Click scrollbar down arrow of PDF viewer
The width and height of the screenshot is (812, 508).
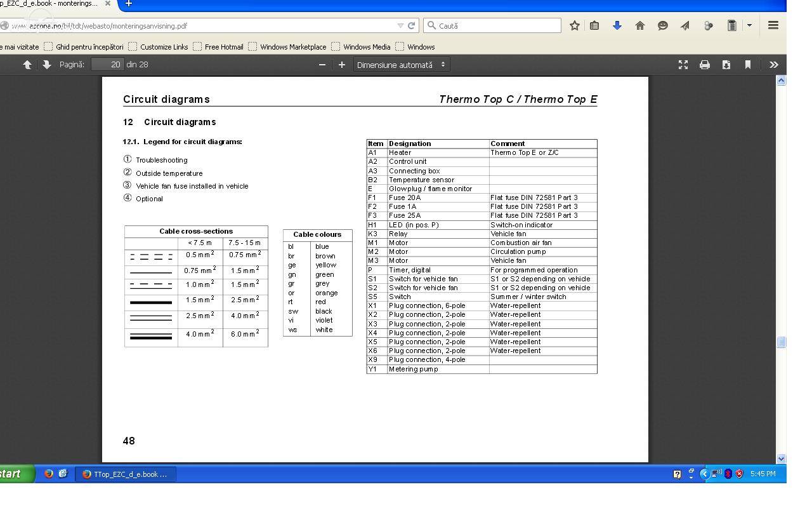tap(781, 458)
